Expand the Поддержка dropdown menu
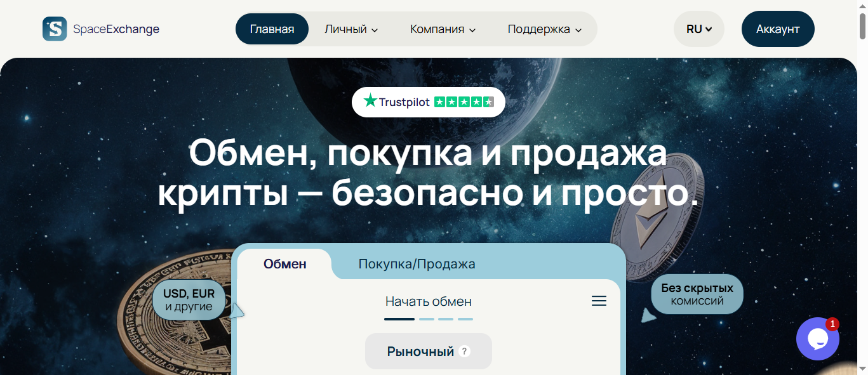Screen dimensions: 868x375 coord(545,29)
